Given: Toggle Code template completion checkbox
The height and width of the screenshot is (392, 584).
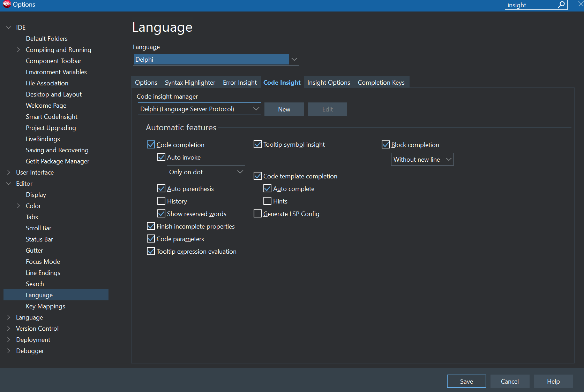Looking at the screenshot, I should click(257, 176).
